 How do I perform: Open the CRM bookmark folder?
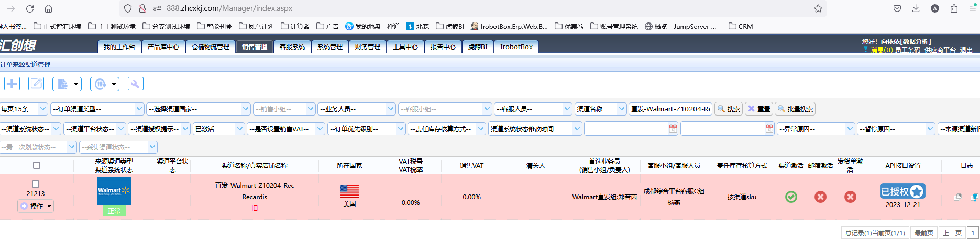[741, 26]
